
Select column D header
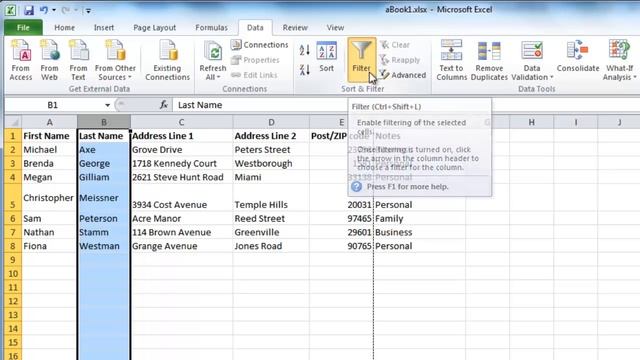point(271,122)
